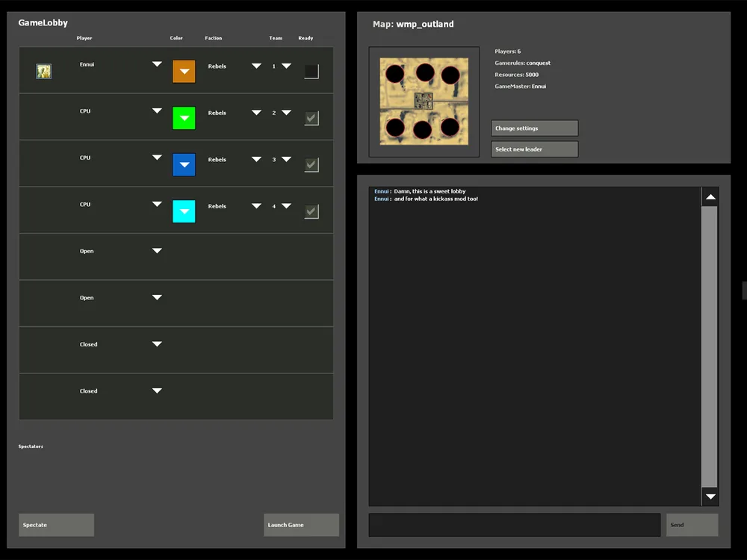This screenshot has width=747, height=560.
Task: Expand the first Open slot dropdown
Action: coord(157,251)
